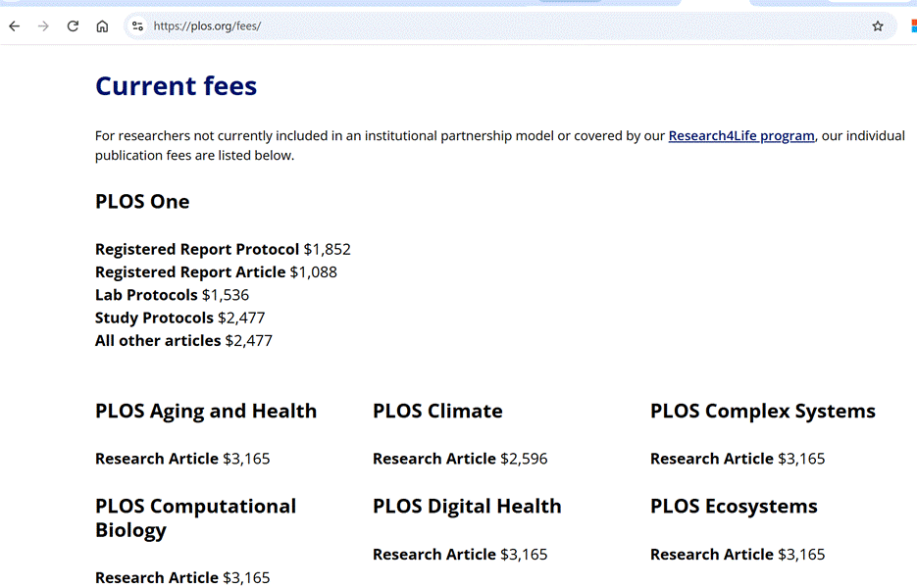The image size is (917, 588).
Task: Click Research Article fee under PLOS Computational Biology
Action: [182, 577]
